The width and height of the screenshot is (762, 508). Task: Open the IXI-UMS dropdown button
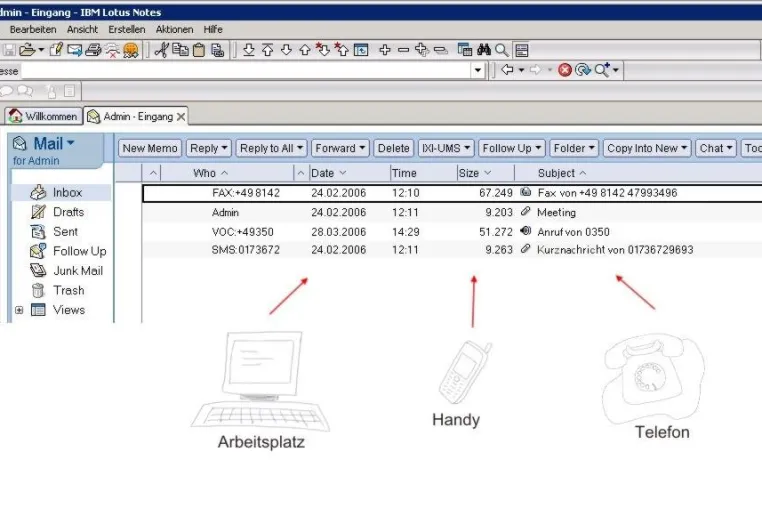coord(446,148)
